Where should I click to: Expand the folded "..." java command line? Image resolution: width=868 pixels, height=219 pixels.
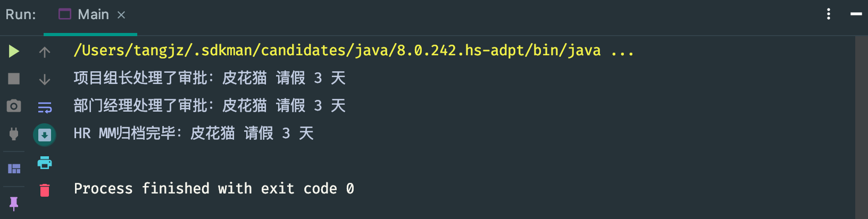[x=622, y=51]
